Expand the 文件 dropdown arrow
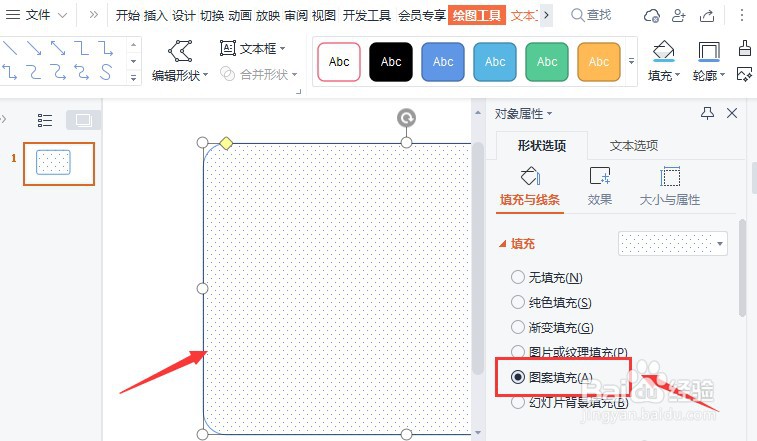The height and width of the screenshot is (441, 757). point(62,15)
